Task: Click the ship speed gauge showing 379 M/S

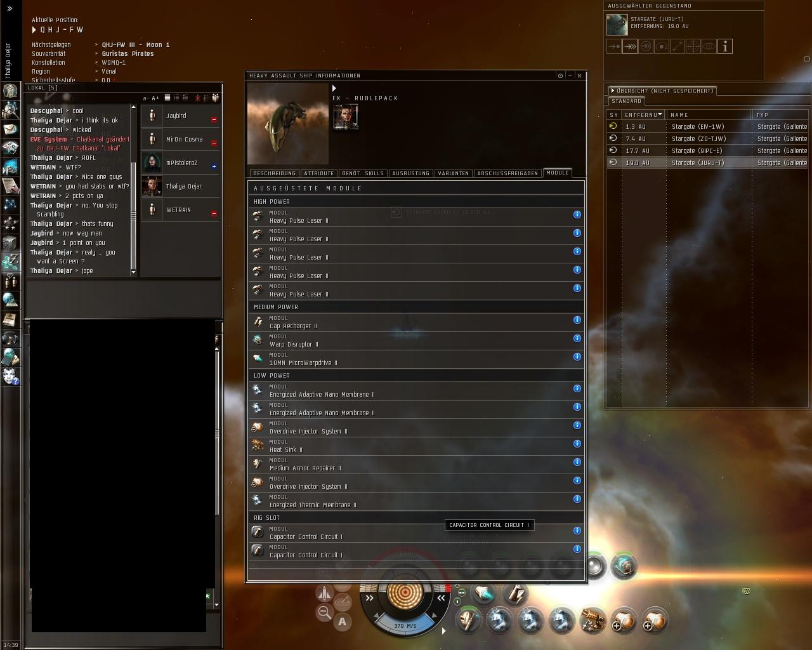Action: pos(405,625)
